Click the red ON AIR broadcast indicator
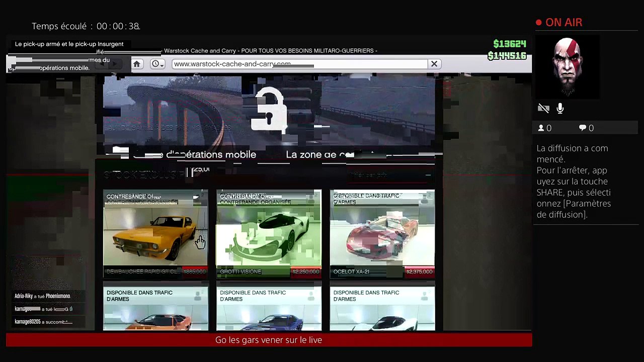This screenshot has width=644, height=362. [559, 22]
